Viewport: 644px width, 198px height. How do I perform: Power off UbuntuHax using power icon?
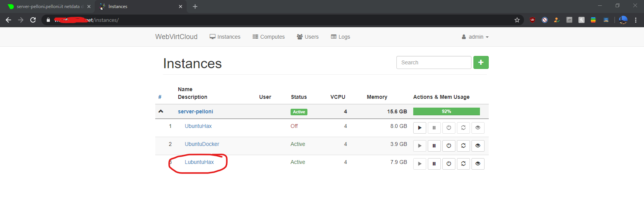click(x=449, y=128)
